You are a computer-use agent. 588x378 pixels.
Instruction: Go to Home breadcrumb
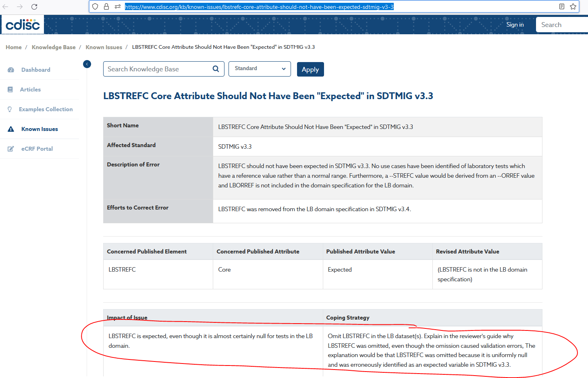14,47
